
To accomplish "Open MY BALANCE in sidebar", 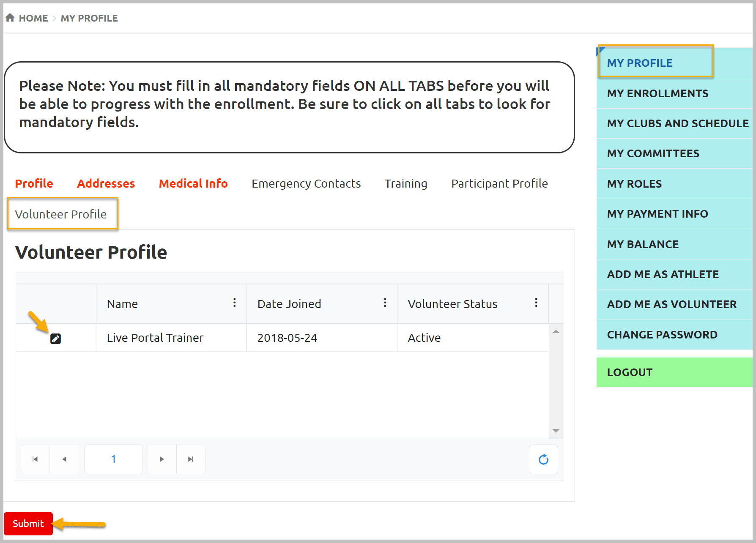I will 674,244.
